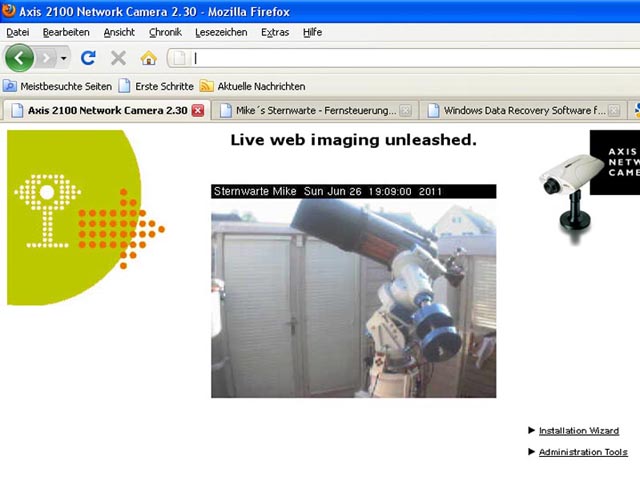
Task: Click the Stop loading X button
Action: tap(118, 58)
